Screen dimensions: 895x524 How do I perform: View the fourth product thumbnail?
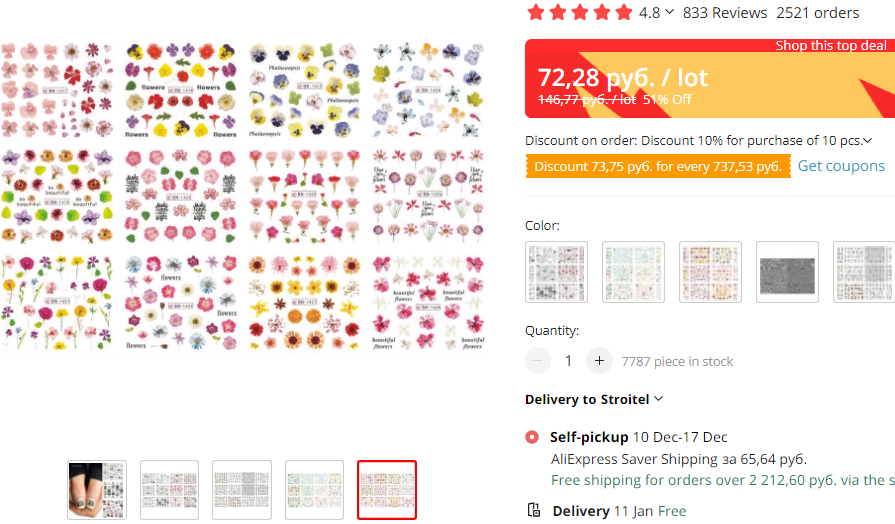[x=314, y=490]
